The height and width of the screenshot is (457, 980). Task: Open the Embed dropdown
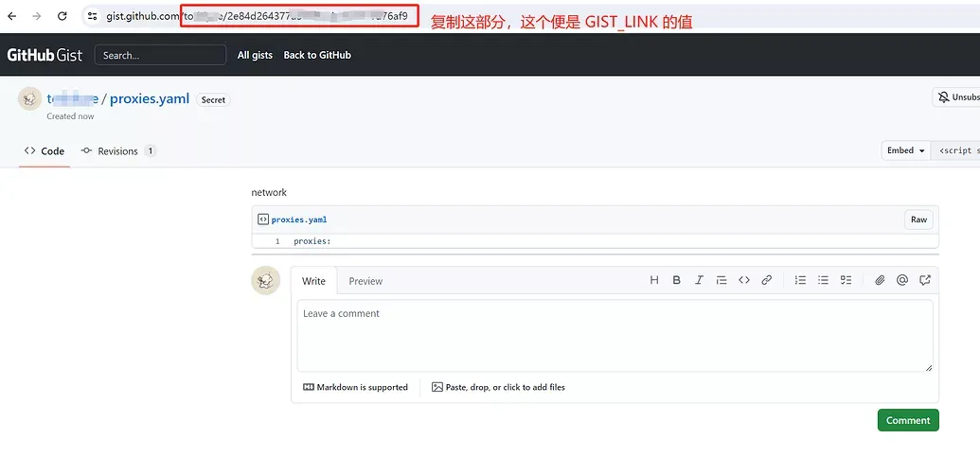click(x=906, y=150)
